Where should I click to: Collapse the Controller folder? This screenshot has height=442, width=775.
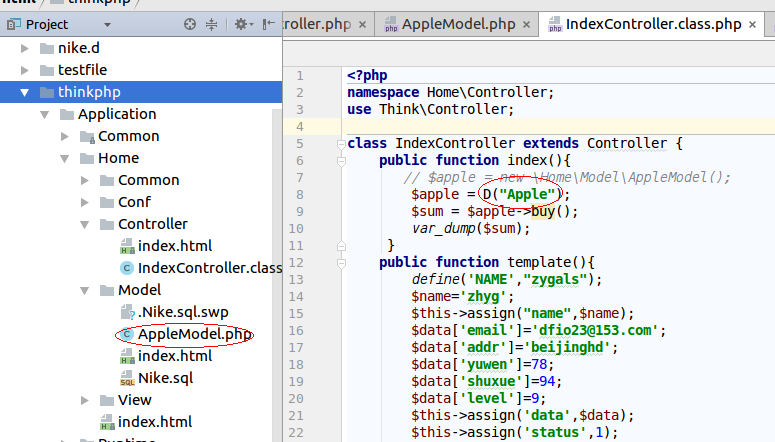pyautogui.click(x=85, y=224)
